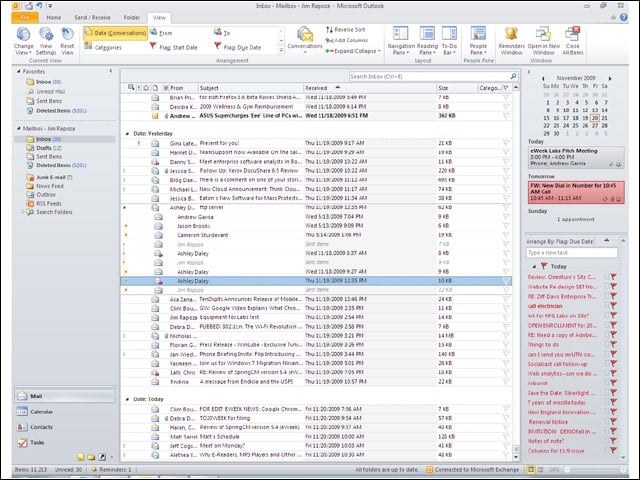Switch to the Send / Receive tab
The image size is (640, 480).
coord(92,18)
